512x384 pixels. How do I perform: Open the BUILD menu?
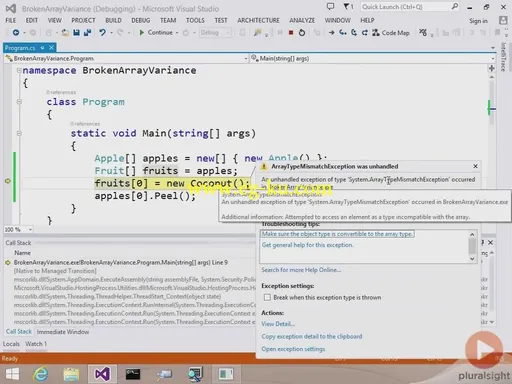(113, 20)
